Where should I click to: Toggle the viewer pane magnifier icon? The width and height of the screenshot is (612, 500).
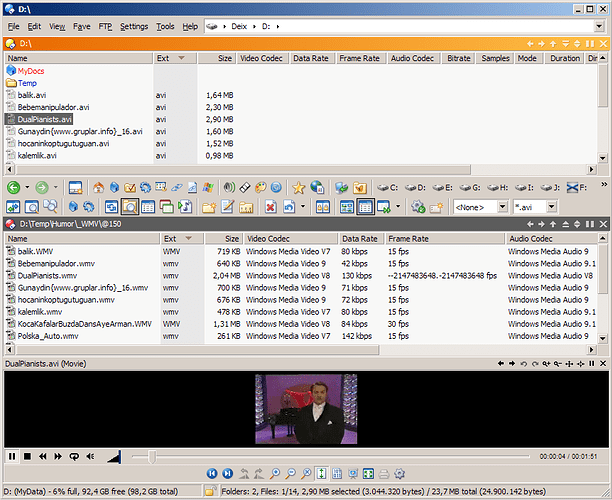click(130, 207)
